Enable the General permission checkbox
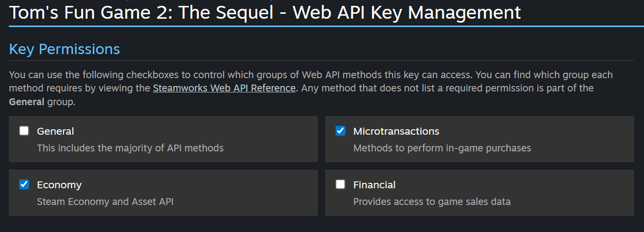 24,131
